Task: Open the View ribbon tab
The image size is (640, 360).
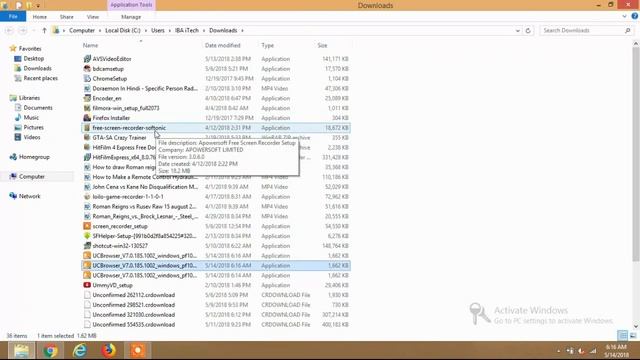Action: pos(93,17)
